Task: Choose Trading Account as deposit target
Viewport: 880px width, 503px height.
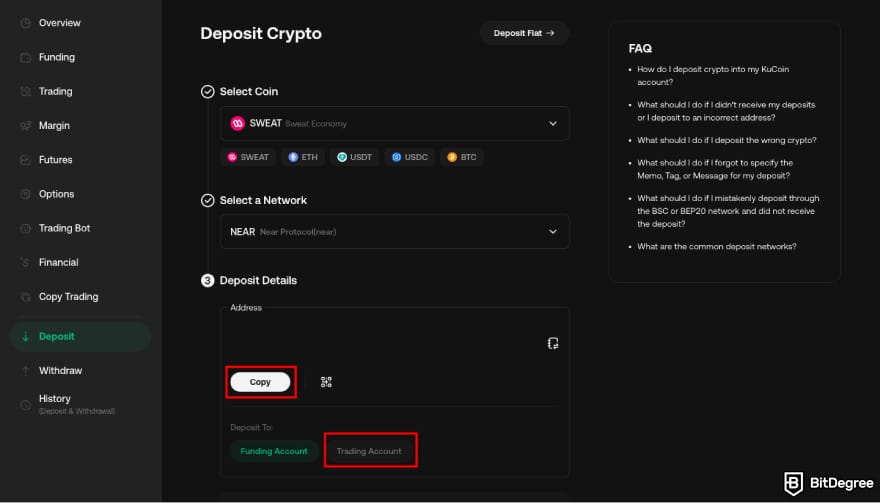Action: 369,451
